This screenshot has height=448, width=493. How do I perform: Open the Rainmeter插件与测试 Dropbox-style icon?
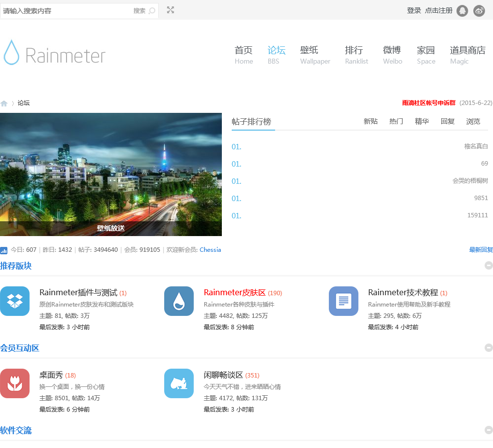[x=15, y=301]
